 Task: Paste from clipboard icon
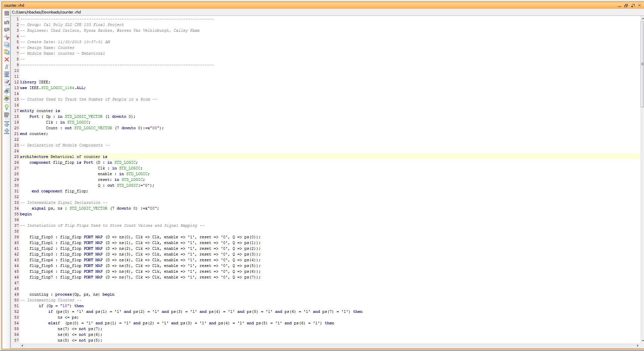[x=7, y=52]
